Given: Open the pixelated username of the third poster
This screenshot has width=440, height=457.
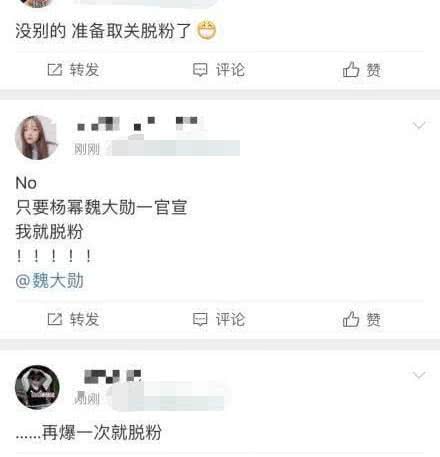Looking at the screenshot, I should (x=113, y=376).
